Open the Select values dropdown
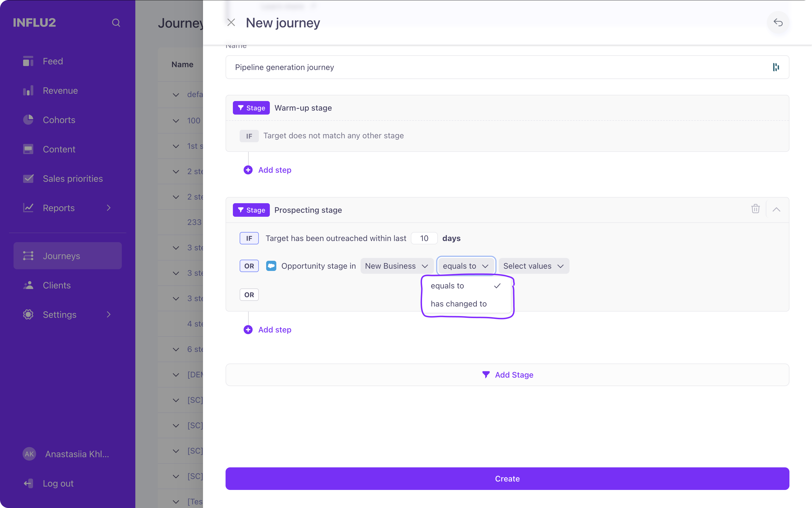This screenshot has width=812, height=508. point(534,266)
